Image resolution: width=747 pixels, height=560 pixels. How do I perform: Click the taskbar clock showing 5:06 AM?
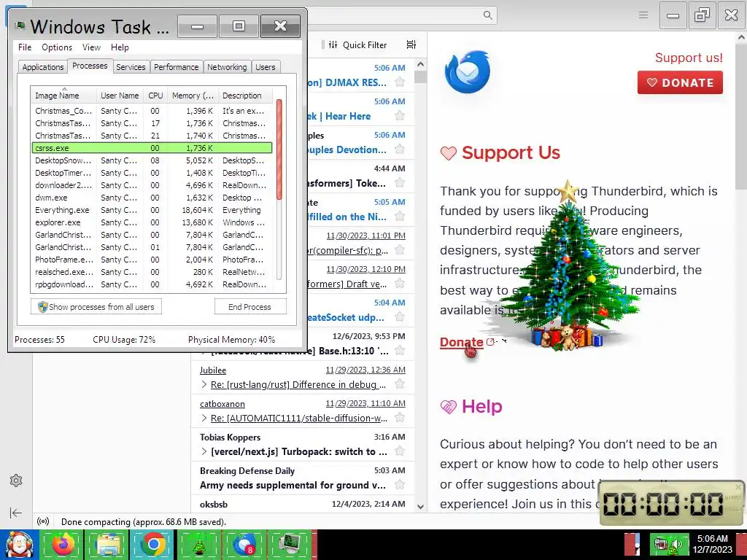point(712,544)
